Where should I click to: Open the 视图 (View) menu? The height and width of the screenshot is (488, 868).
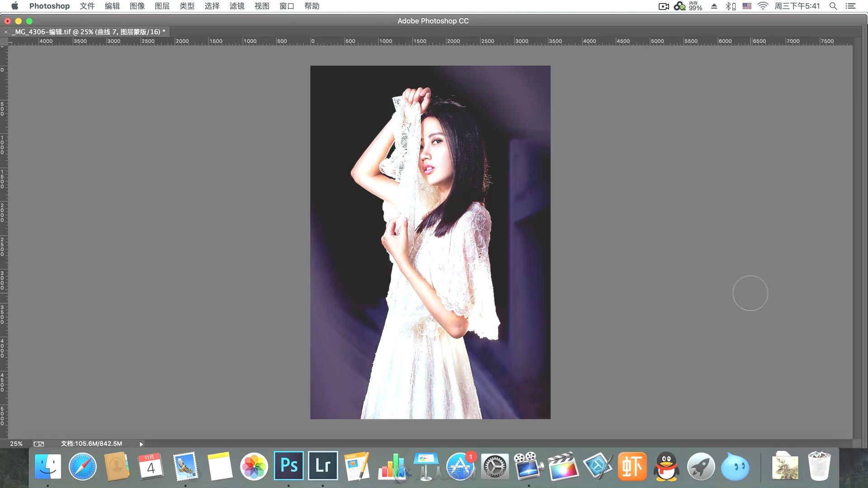262,6
